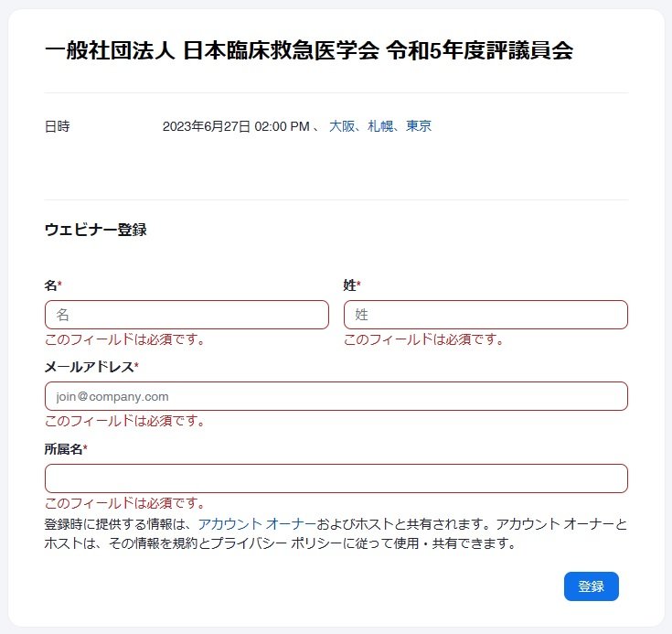
Task: Click the 東京 time zone link
Action: [419, 126]
